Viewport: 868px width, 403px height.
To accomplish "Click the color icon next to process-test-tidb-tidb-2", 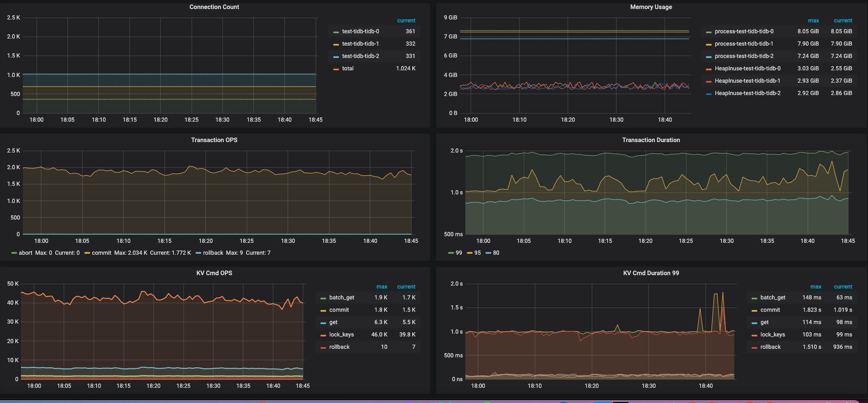I will (709, 57).
